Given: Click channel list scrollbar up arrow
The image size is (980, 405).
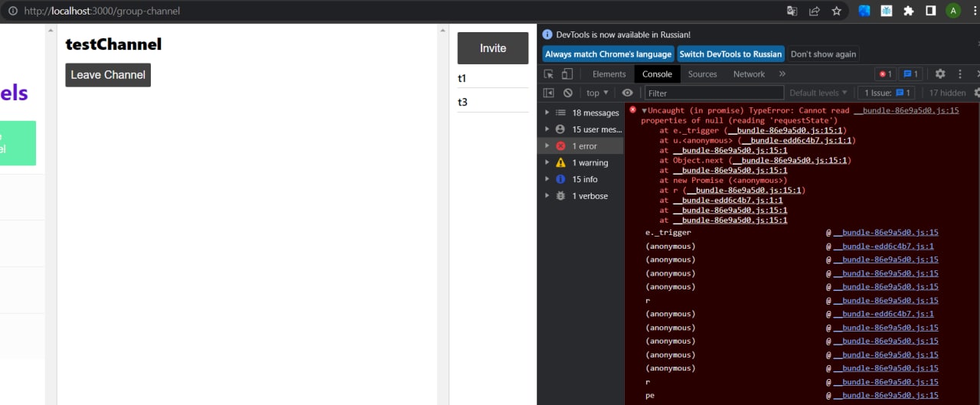Looking at the screenshot, I should click(x=51, y=30).
